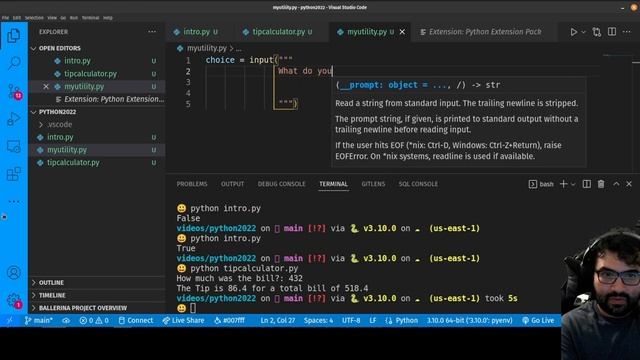This screenshot has height=360, width=640.
Task: Change end of line sequence LF
Action: pyautogui.click(x=373, y=320)
